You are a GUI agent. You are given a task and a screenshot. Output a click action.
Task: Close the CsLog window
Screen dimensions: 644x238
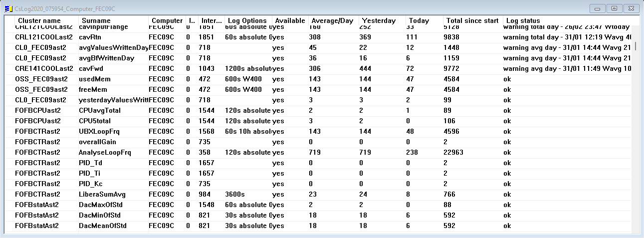pyautogui.click(x=631, y=8)
